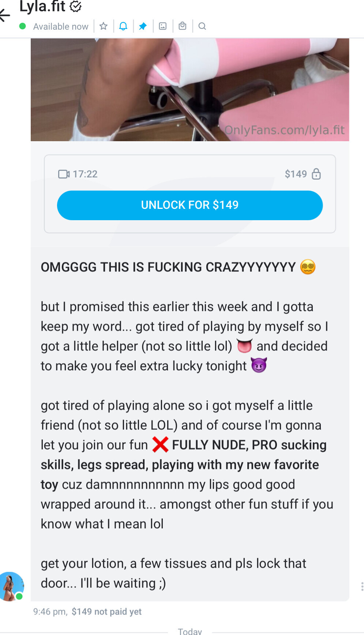Click the 9:46 pm timestamp
The height and width of the screenshot is (635, 364).
[50, 612]
